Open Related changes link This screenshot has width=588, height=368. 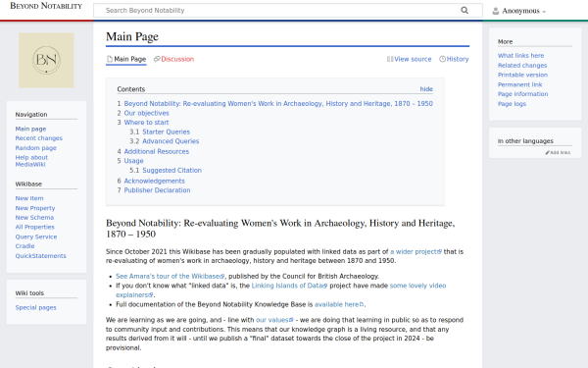pyautogui.click(x=522, y=66)
